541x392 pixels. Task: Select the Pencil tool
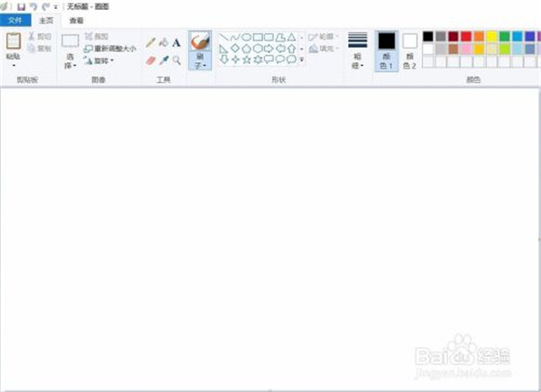point(151,42)
